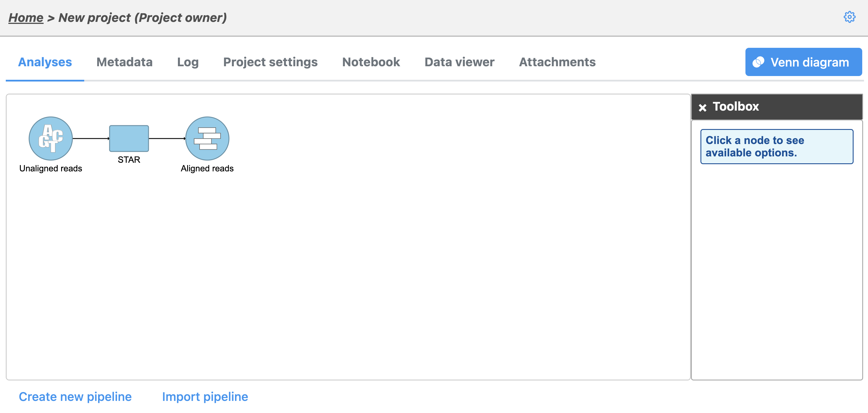The height and width of the screenshot is (413, 868).
Task: Close the Toolbox panel with X
Action: tap(702, 107)
